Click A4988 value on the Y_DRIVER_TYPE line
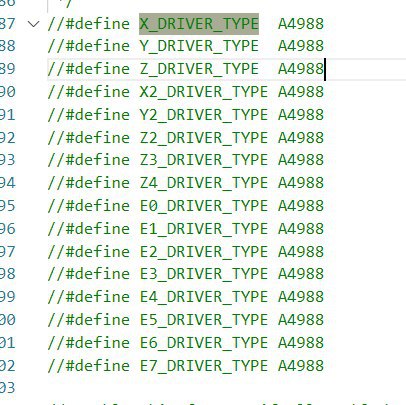406x405 pixels. tap(301, 46)
